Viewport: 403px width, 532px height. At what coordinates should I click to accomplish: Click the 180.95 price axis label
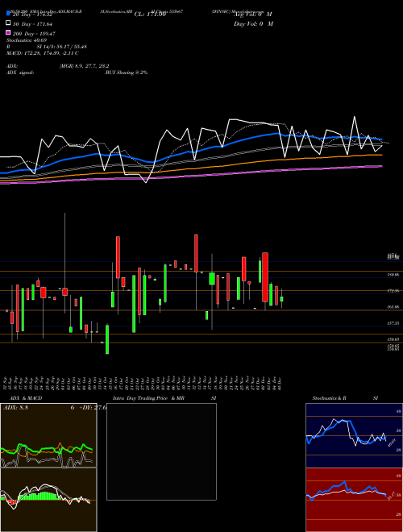pos(393,275)
